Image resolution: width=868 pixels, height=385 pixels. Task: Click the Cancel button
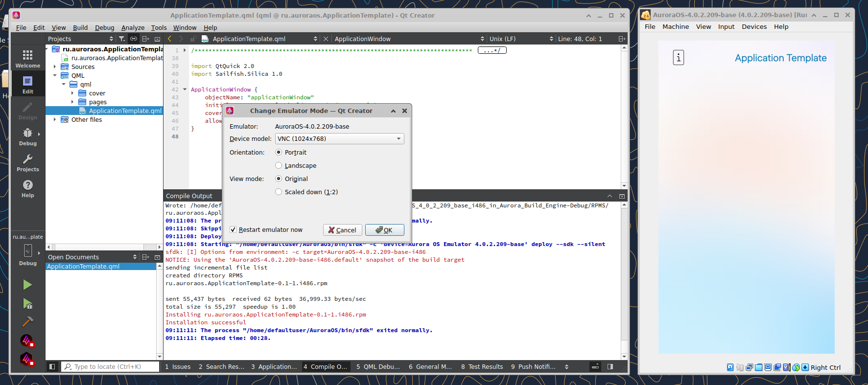[342, 230]
